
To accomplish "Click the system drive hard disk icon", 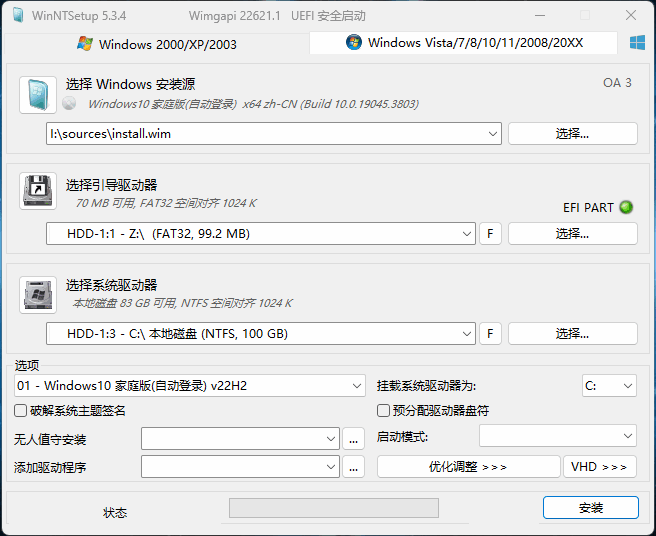I will [38, 295].
